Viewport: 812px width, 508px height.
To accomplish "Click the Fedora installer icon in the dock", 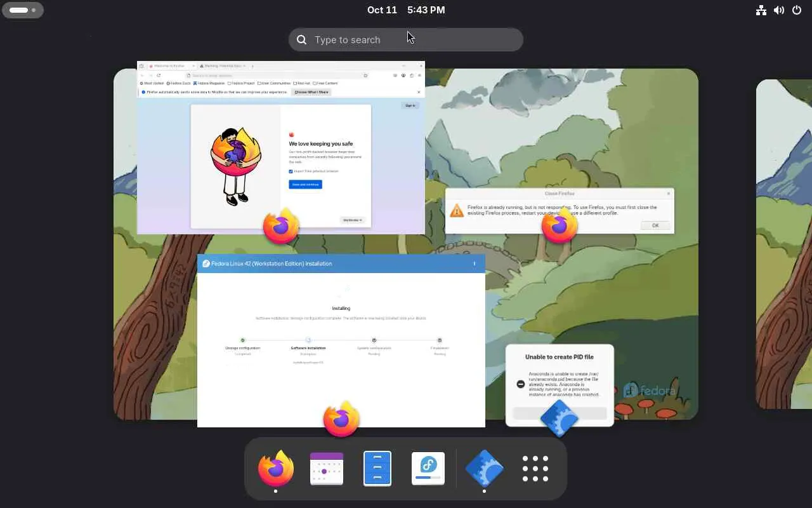I will [x=428, y=469].
